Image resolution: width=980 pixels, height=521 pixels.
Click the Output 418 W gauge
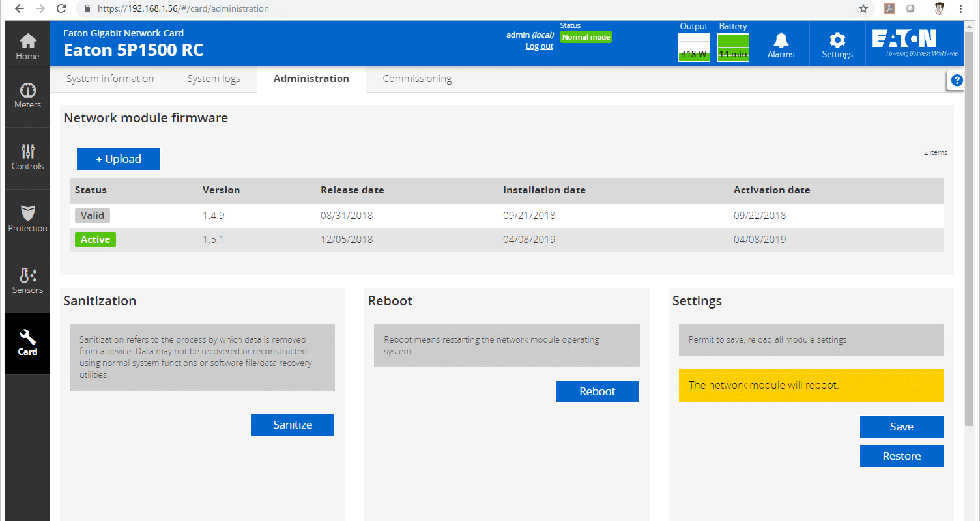pyautogui.click(x=694, y=47)
